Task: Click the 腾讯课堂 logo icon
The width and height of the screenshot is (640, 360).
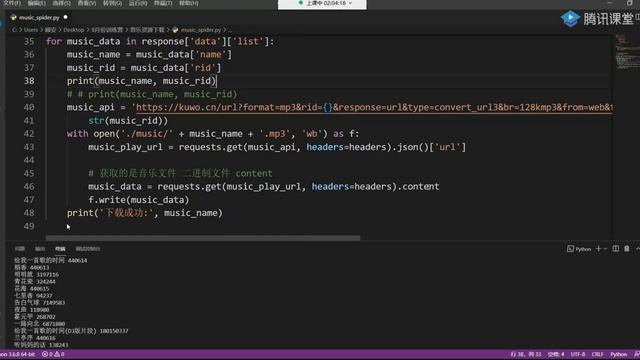Action: (570, 18)
